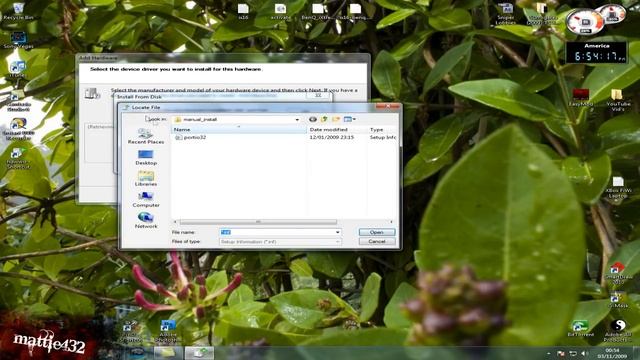Click the left scroll arrow of file list

point(175,222)
